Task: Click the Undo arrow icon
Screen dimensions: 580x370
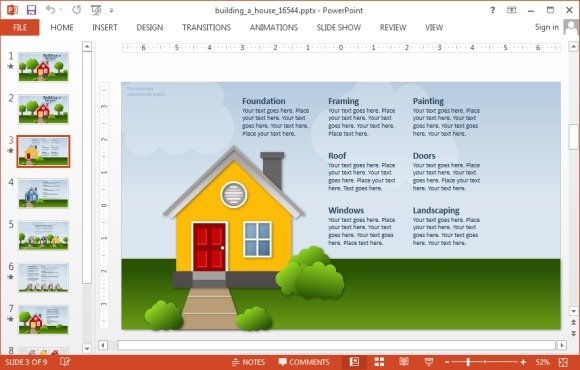Action: click(x=51, y=10)
